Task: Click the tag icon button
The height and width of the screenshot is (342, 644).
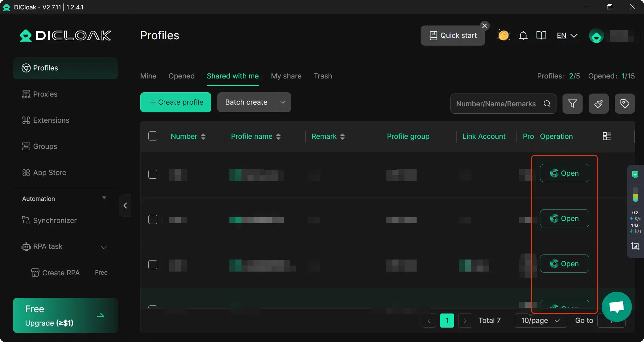Action: click(625, 104)
